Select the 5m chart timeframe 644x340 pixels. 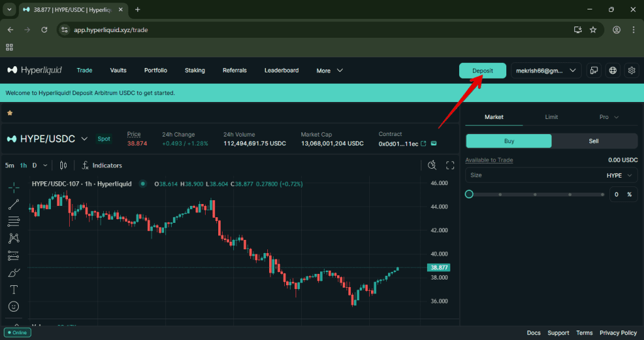pos(9,166)
